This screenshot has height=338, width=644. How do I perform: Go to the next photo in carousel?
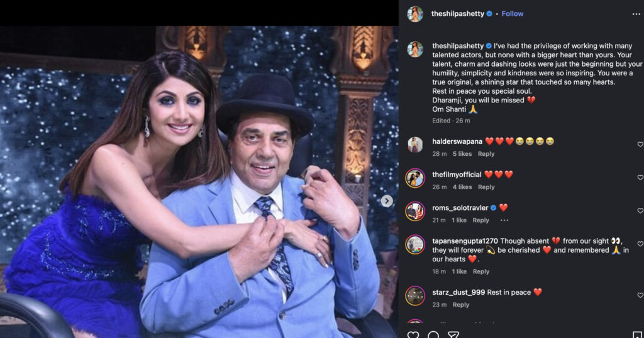coord(387,201)
